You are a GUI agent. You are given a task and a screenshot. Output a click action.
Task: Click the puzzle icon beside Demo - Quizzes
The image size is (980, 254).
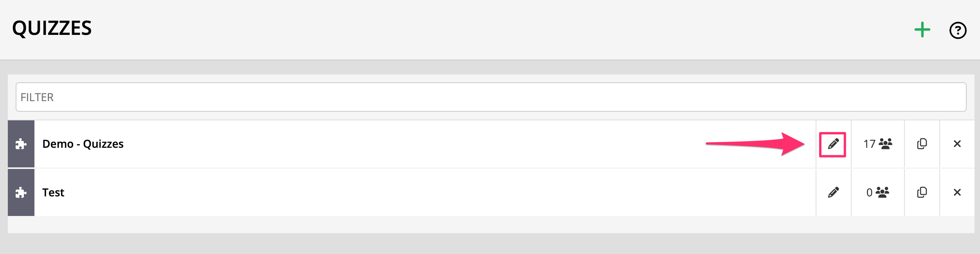[21, 144]
